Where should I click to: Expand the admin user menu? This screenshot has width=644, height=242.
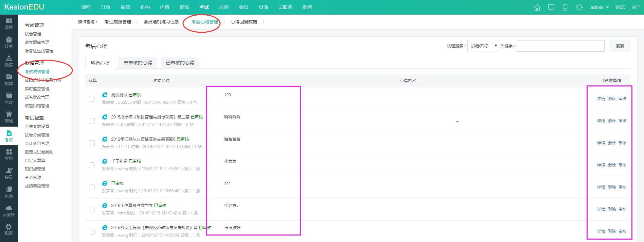599,7
